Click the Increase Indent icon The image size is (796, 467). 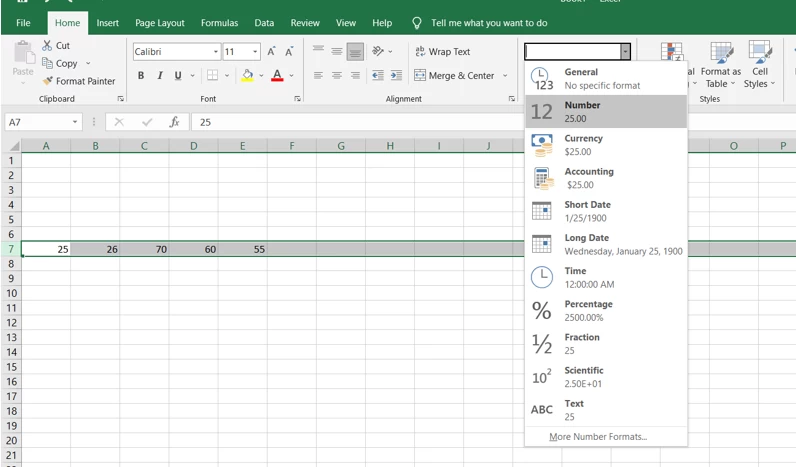point(396,75)
